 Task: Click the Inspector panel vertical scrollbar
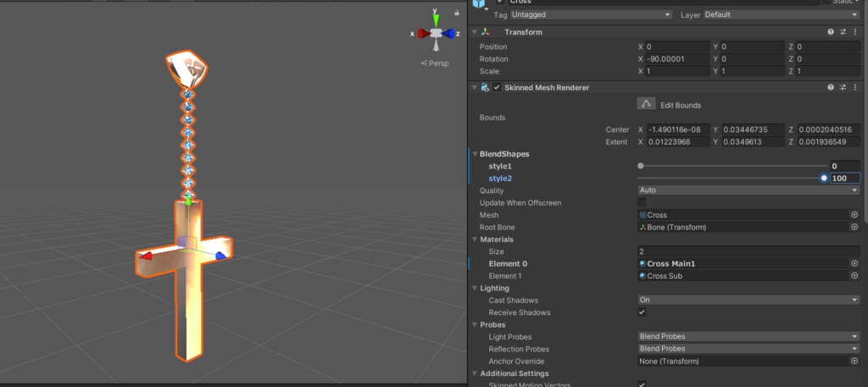tap(865, 111)
